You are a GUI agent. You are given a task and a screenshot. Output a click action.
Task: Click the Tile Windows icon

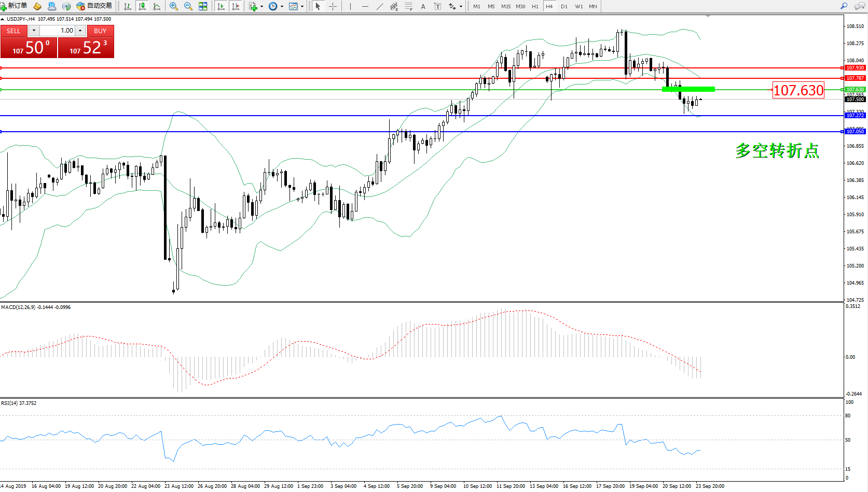point(203,6)
